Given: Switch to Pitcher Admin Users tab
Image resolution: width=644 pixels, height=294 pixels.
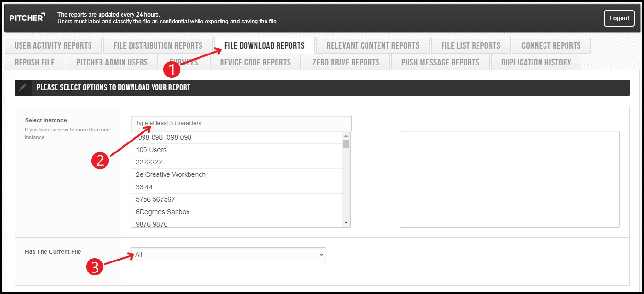Looking at the screenshot, I should [x=112, y=62].
